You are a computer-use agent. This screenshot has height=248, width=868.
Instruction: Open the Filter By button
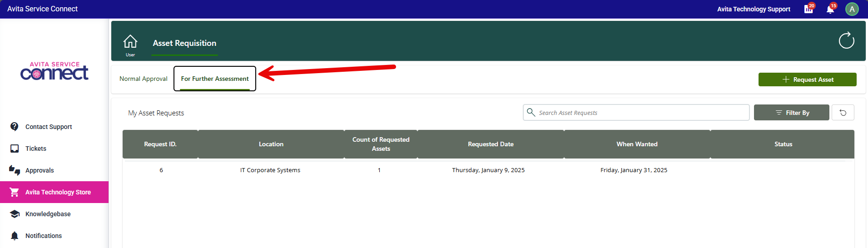[x=791, y=113]
